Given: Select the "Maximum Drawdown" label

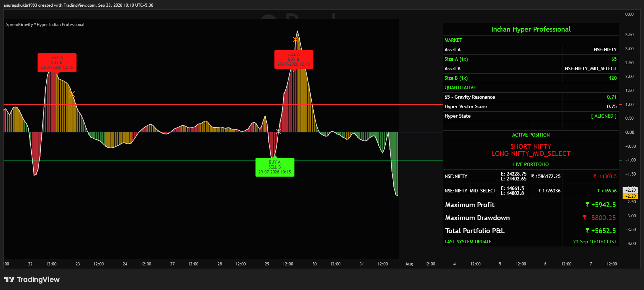Looking at the screenshot, I should tap(477, 218).
